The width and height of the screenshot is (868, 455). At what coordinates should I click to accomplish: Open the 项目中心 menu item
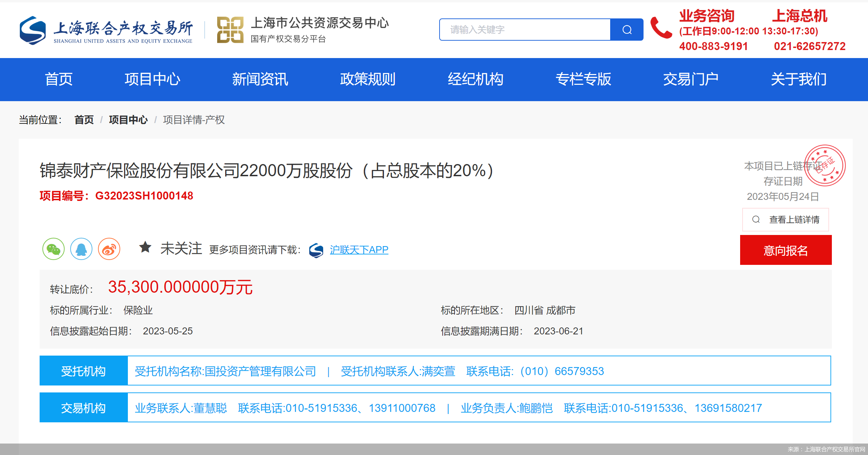point(153,79)
